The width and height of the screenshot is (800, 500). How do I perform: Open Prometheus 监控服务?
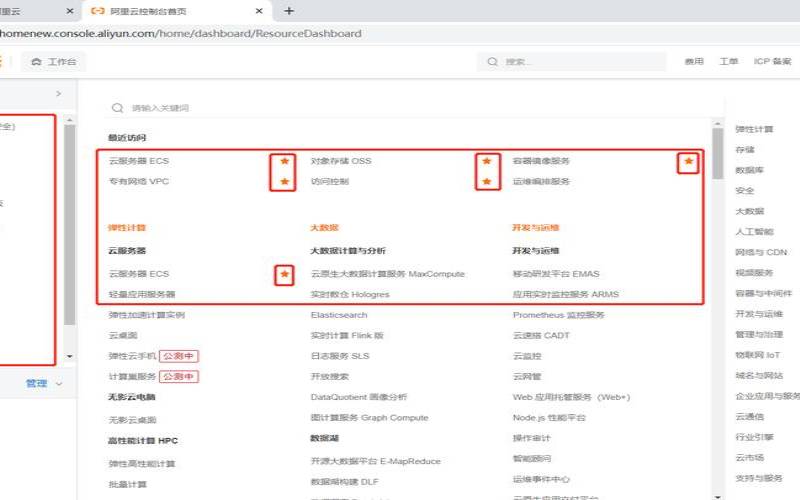(x=559, y=315)
